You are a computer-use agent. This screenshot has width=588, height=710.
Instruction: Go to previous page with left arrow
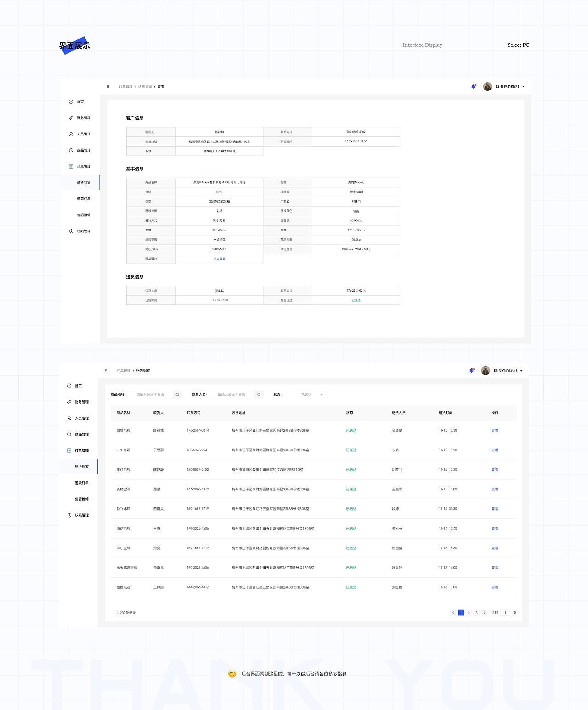[x=453, y=613]
